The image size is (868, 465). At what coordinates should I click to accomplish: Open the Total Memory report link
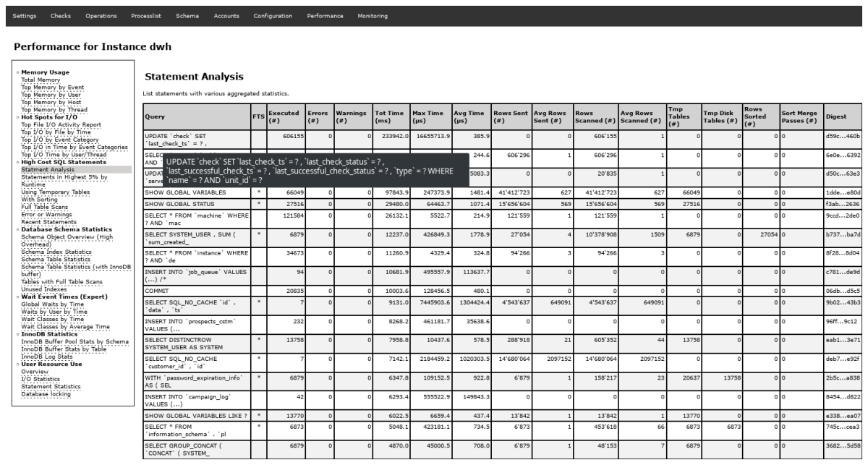click(40, 80)
